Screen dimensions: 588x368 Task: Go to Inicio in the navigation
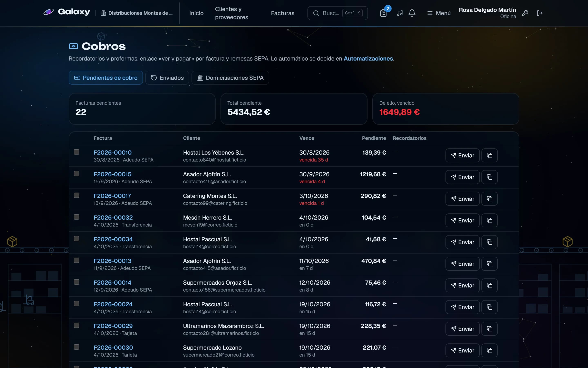tap(196, 13)
